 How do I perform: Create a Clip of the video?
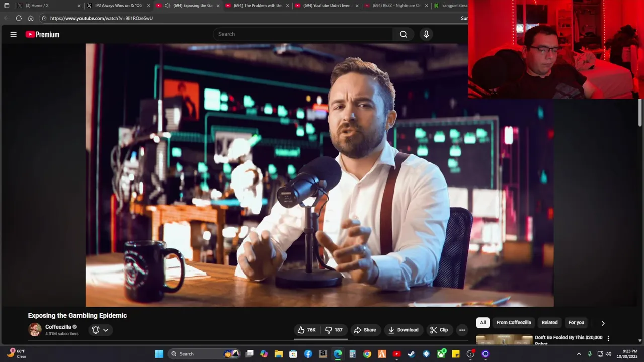tap(439, 330)
